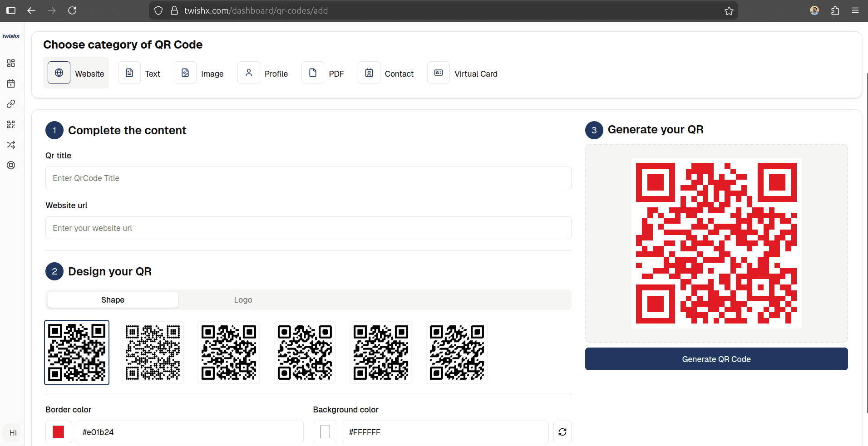
Task: Open the browser hamburger menu
Action: pyautogui.click(x=855, y=10)
